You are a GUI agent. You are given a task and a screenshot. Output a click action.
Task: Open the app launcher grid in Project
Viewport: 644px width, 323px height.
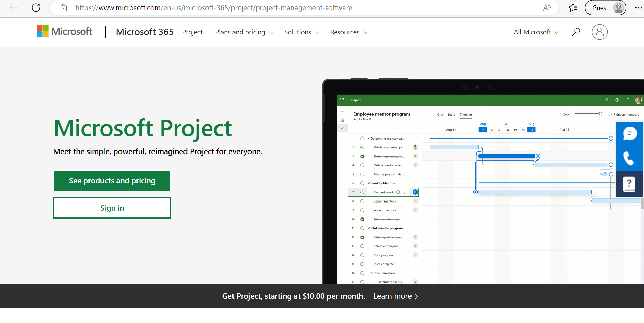coord(342,100)
